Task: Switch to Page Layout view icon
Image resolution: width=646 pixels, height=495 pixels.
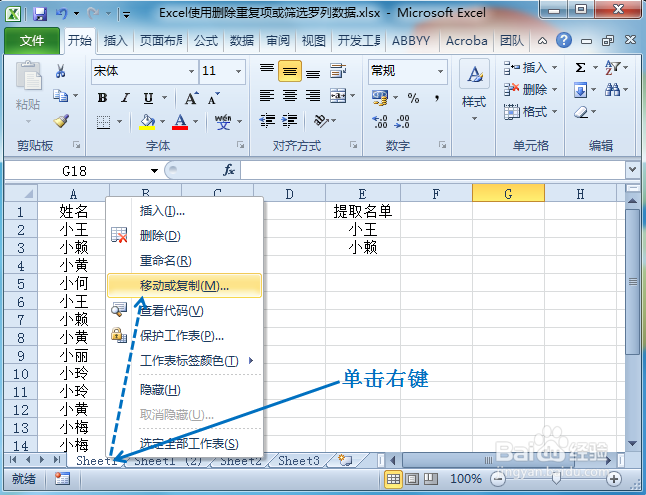Action: click(x=412, y=479)
